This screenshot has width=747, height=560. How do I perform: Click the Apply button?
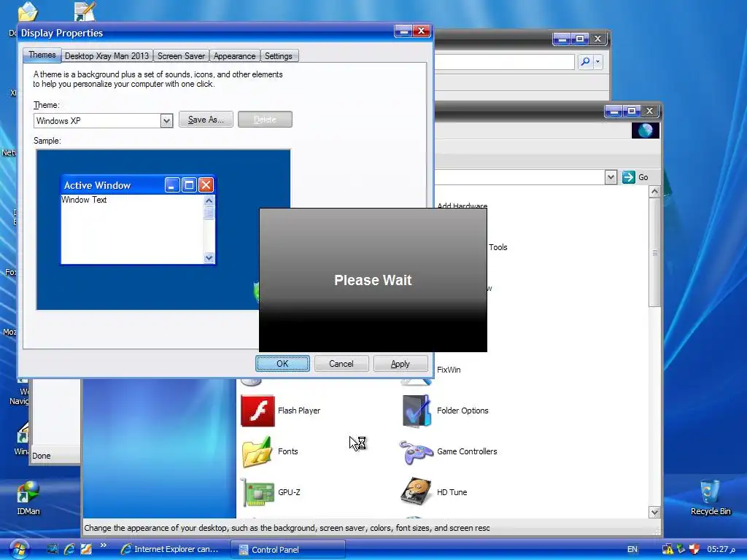pyautogui.click(x=400, y=364)
